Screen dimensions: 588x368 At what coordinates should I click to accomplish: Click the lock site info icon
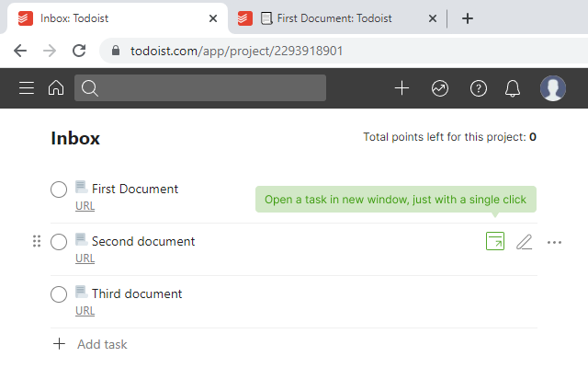(x=116, y=51)
